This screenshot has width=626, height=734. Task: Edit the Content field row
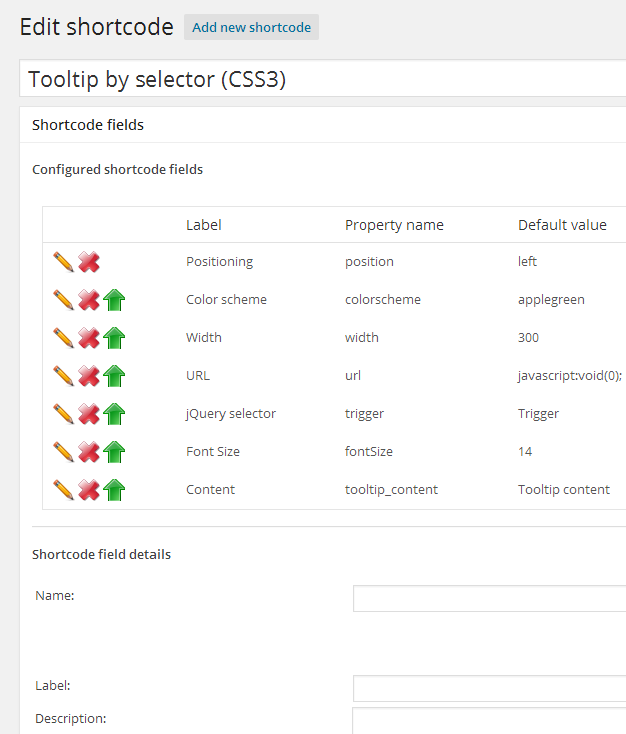pyautogui.click(x=64, y=490)
